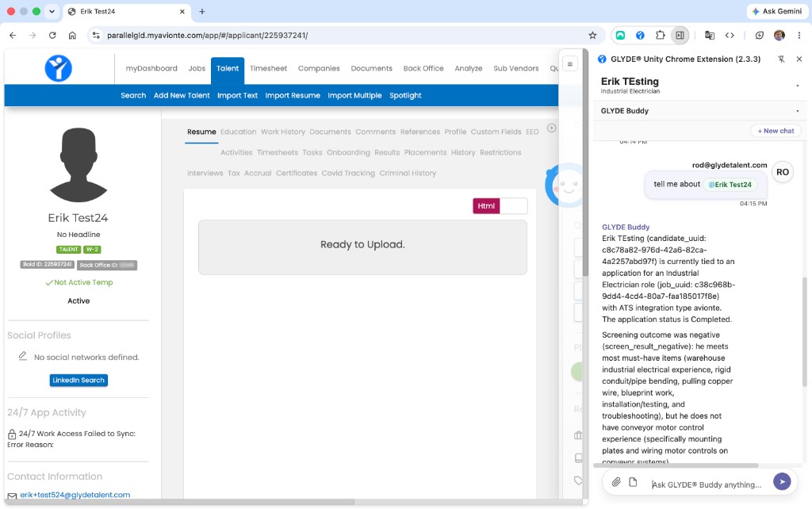Toggle the Html switch
Viewport: 812px width, 509px height.
500,206
